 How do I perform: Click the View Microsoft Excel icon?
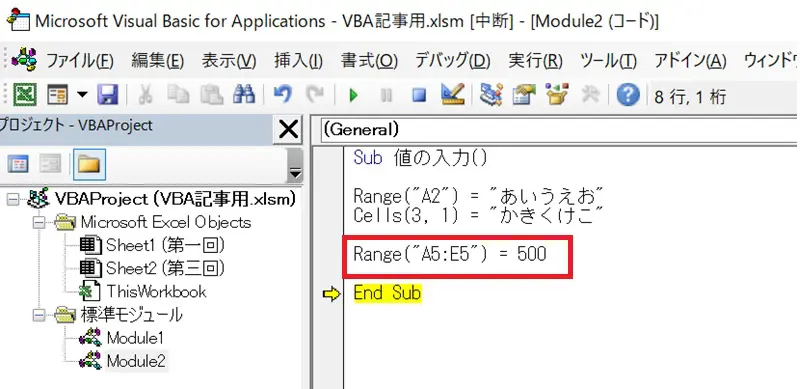tap(23, 95)
